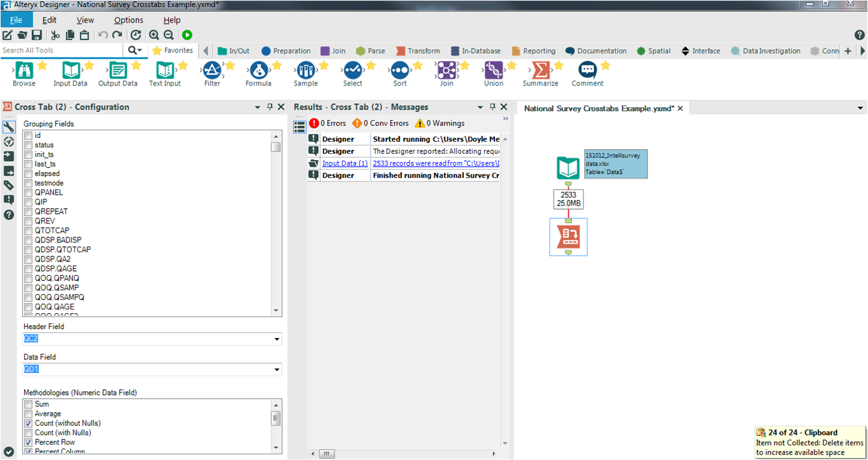Select the Join tool in palette
Image resolution: width=868 pixels, height=460 pixels.
(x=446, y=74)
